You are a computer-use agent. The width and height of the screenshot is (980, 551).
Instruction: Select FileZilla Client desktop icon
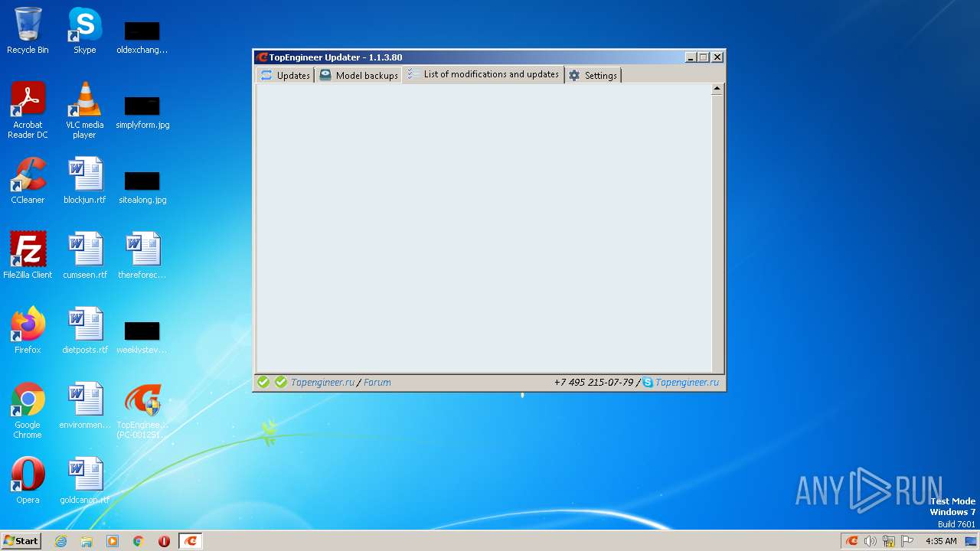[x=28, y=256]
